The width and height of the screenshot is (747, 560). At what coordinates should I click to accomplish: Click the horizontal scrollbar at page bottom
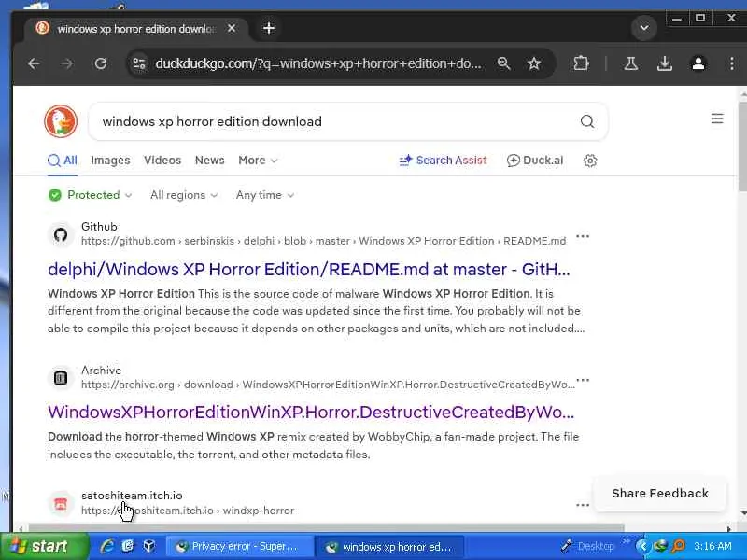tap(326, 527)
